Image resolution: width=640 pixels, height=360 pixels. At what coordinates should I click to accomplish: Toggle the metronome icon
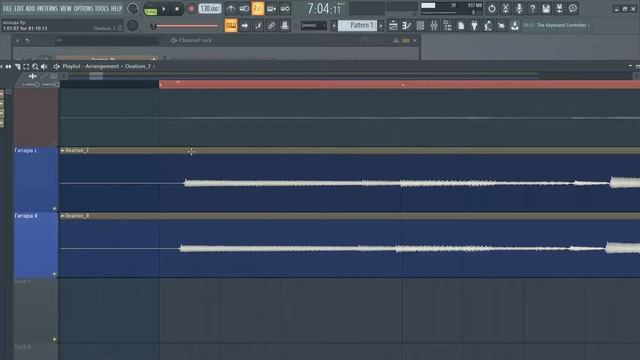coord(231,9)
